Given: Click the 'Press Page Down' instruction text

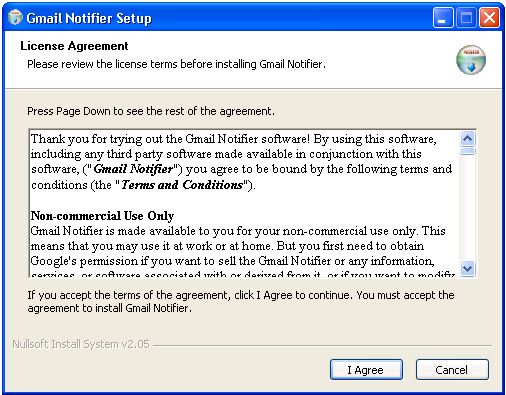Looking at the screenshot, I should tap(151, 111).
